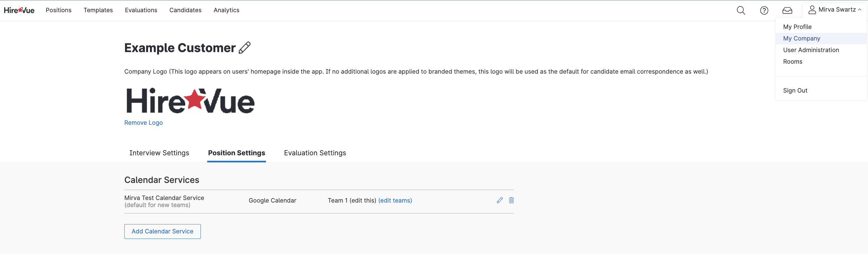Open User Administration from user menu
868x254 pixels.
coord(821,50)
